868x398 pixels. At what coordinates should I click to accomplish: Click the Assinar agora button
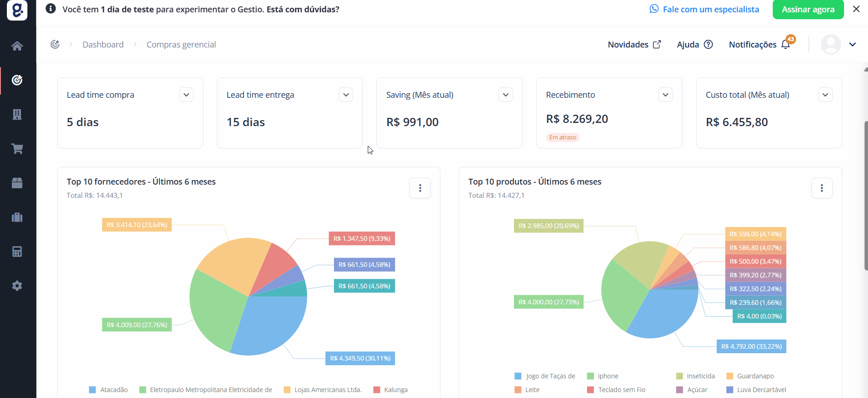click(x=808, y=9)
